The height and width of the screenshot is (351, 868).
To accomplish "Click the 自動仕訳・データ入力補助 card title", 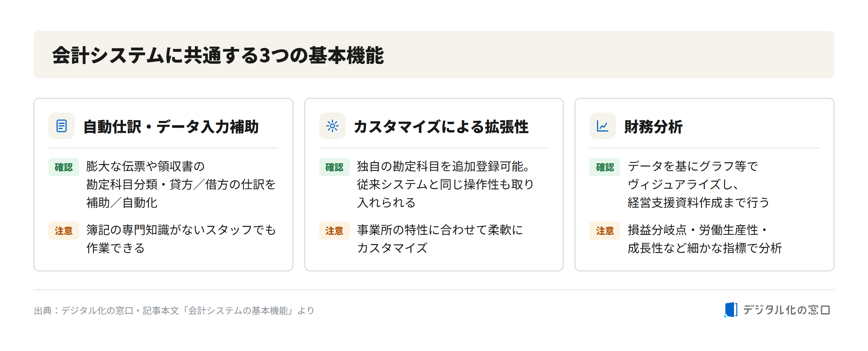I will (171, 127).
